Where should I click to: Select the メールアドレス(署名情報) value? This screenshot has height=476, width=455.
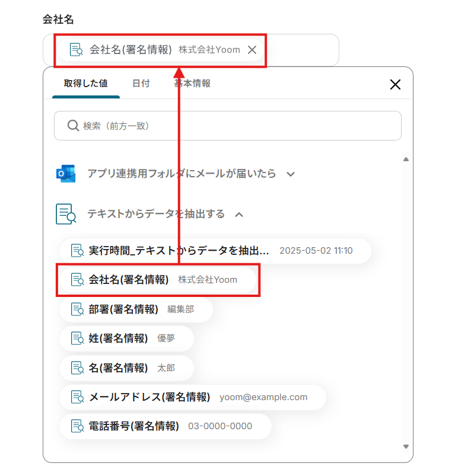[x=193, y=397]
